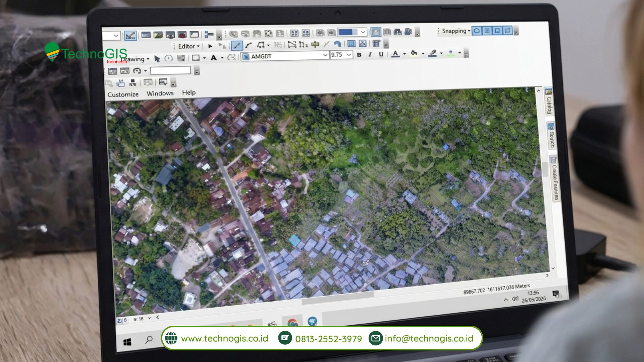Viewport: 644px width, 362px height.
Task: Open the Rotate tool in Editor toolbar
Action: click(337, 44)
